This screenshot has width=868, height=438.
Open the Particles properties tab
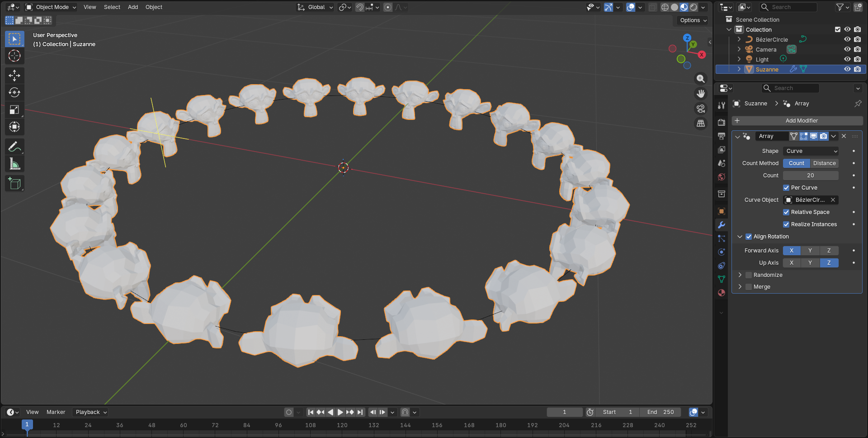tap(722, 238)
